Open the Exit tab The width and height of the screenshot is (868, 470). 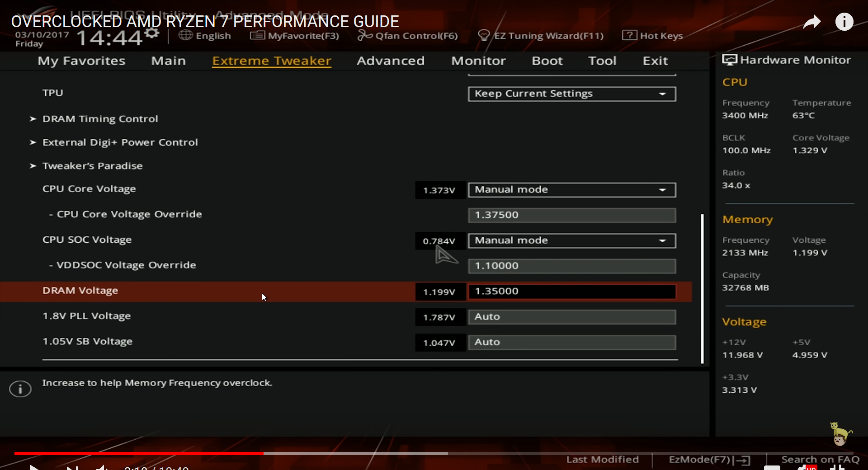tap(655, 61)
